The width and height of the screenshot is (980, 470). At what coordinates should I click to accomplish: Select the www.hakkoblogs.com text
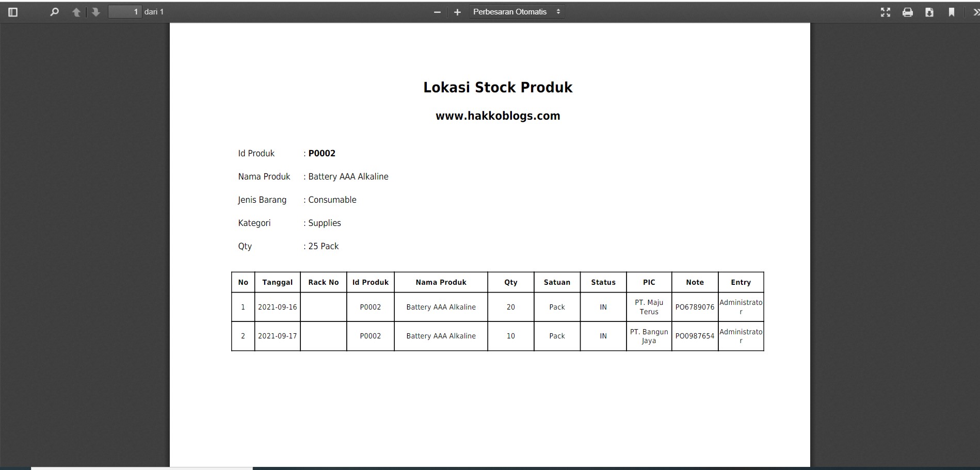(x=497, y=116)
